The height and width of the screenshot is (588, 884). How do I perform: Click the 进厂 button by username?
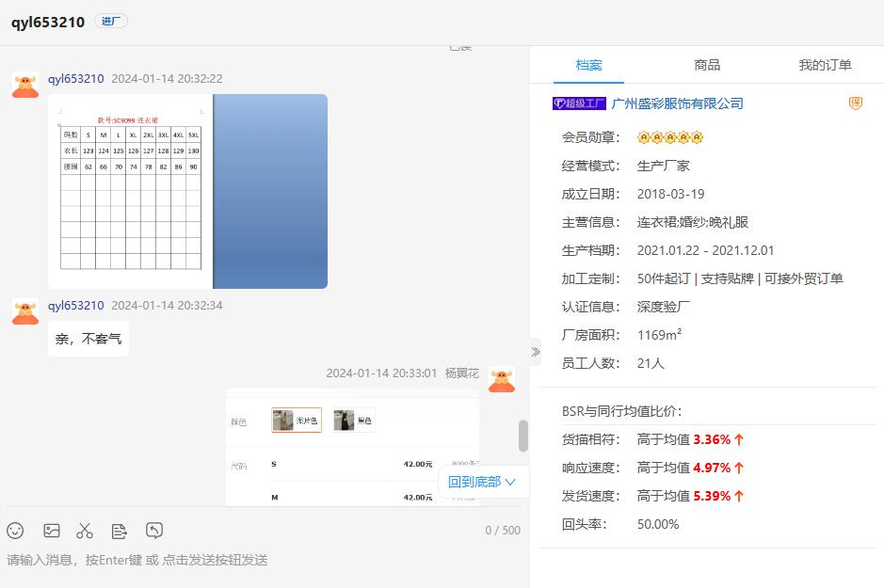[111, 22]
